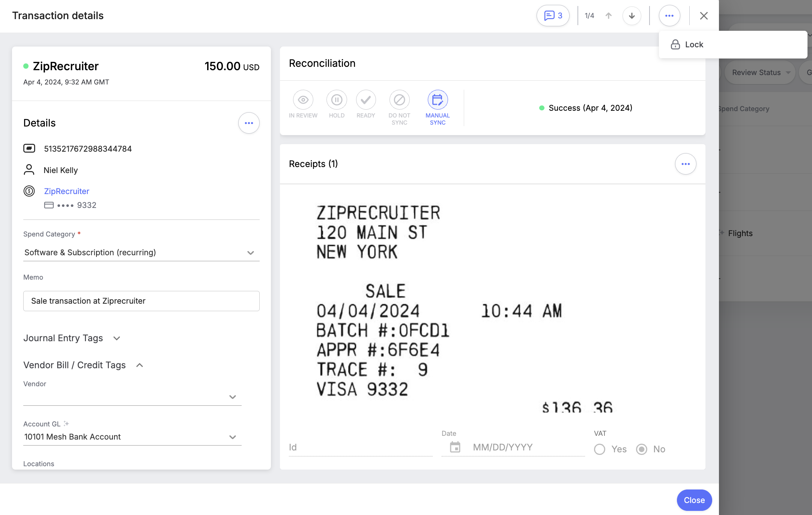Viewport: 812px width, 515px height.
Task: Click the Success (Apr 4, 2024) sync status
Action: click(x=585, y=108)
